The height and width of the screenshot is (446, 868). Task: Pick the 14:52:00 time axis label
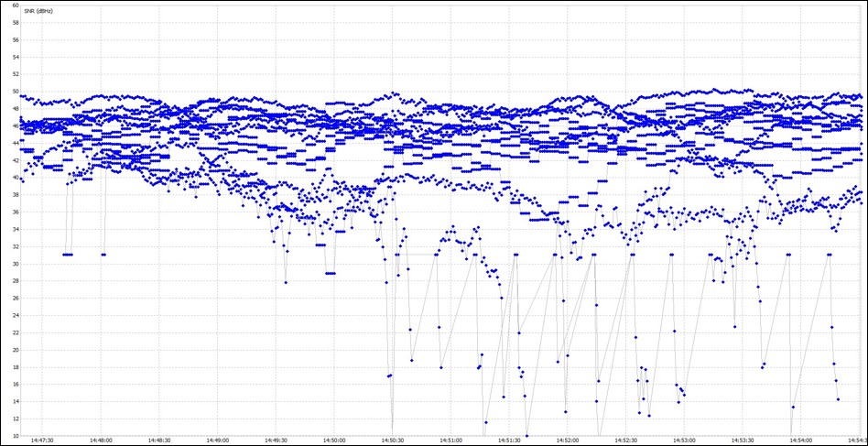568,440
